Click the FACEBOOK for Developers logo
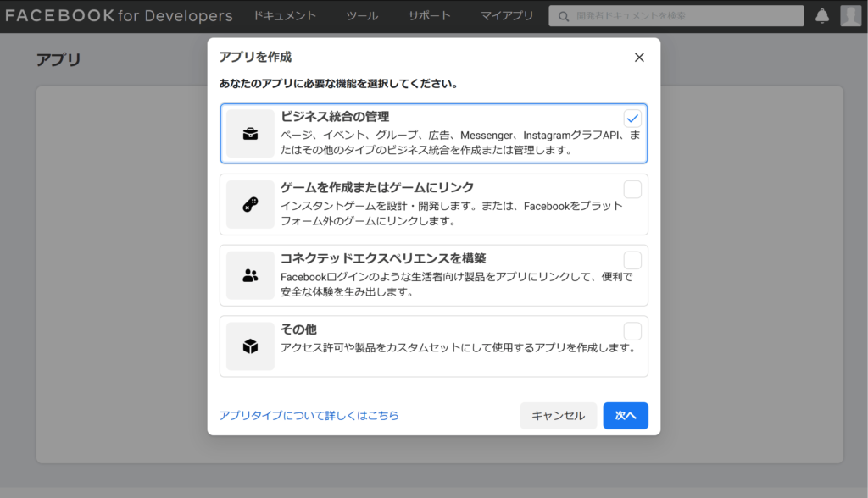868x498 pixels. tap(119, 15)
